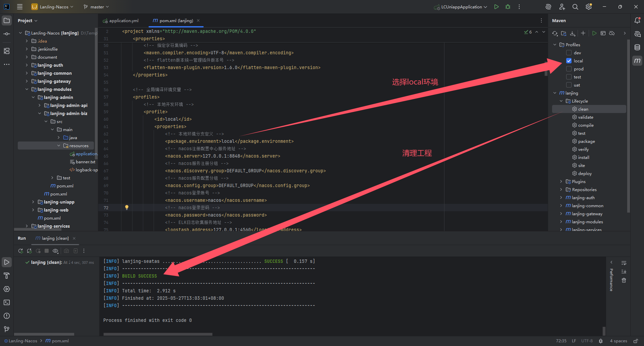
Task: Check the prod Maven profile
Action: pos(569,69)
